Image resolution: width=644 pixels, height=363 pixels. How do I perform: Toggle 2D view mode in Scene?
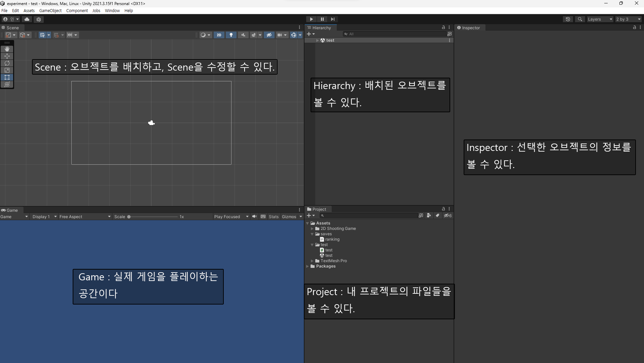tap(219, 35)
